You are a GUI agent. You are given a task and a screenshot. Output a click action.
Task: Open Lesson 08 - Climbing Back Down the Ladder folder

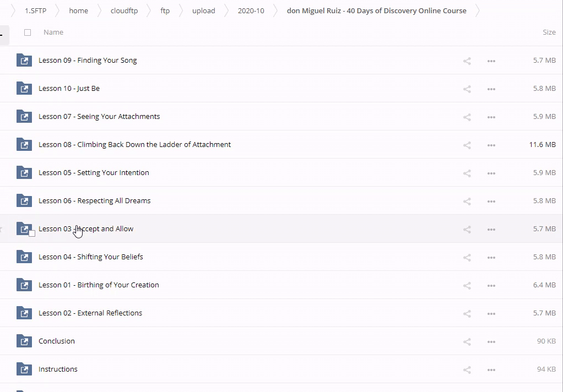[134, 145]
